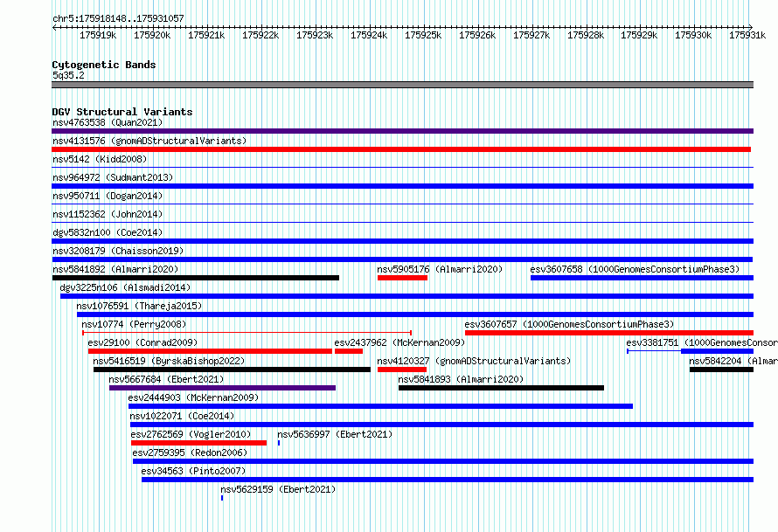Select the nsv5629159 (Ebert2021) label

coord(278,489)
